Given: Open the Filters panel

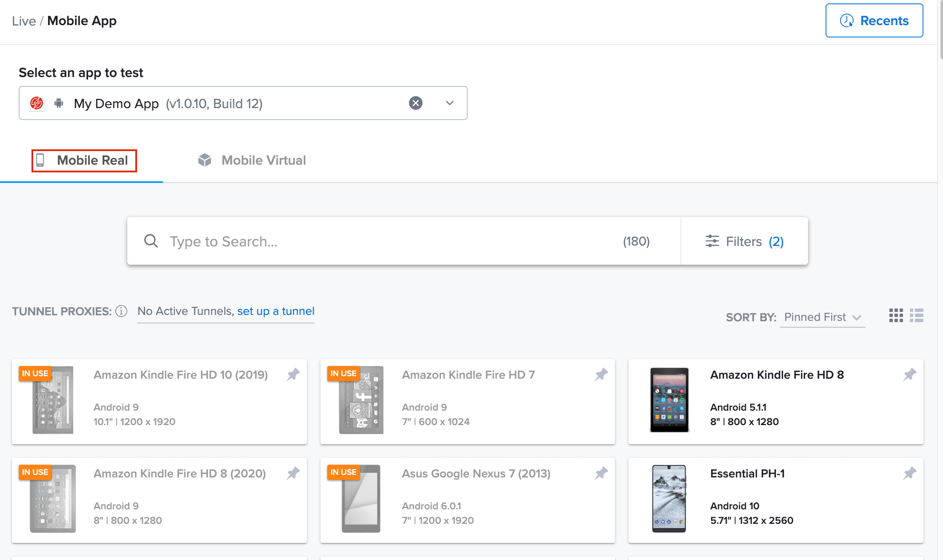Looking at the screenshot, I should [744, 241].
